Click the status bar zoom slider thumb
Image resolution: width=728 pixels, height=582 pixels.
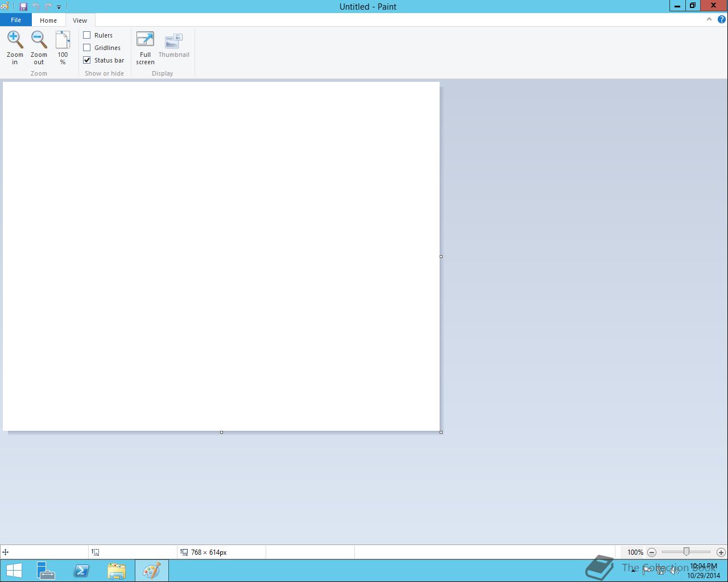[686, 552]
